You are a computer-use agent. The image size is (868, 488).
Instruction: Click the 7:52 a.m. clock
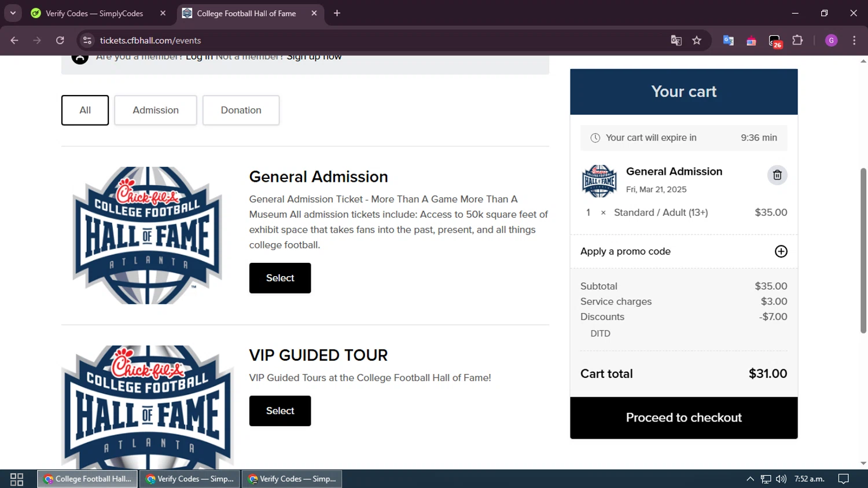(x=809, y=479)
